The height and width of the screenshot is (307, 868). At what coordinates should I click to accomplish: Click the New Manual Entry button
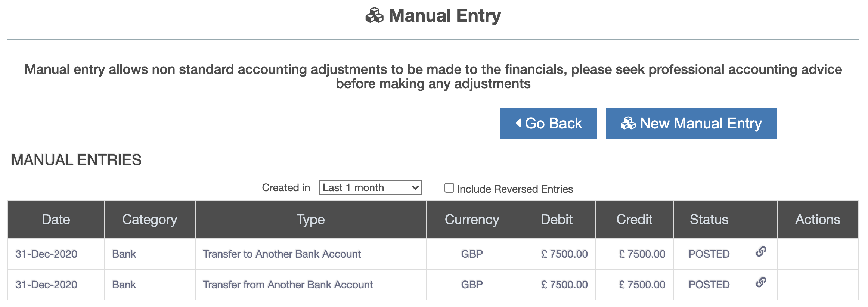pyautogui.click(x=691, y=123)
